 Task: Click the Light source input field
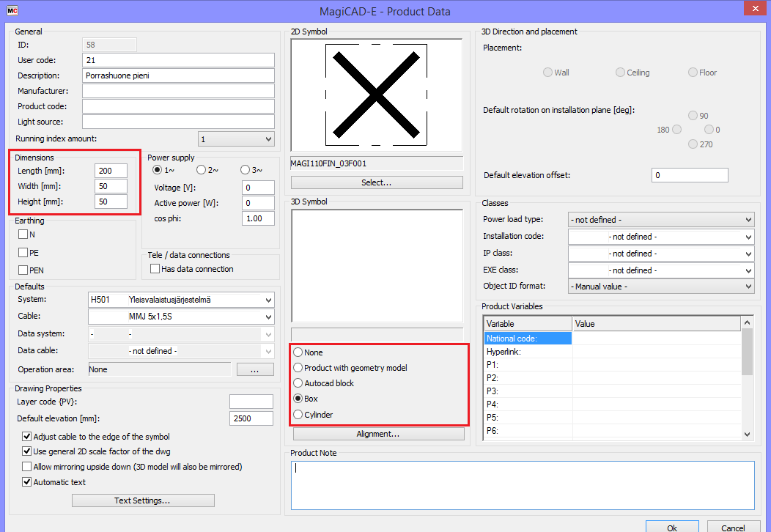178,122
